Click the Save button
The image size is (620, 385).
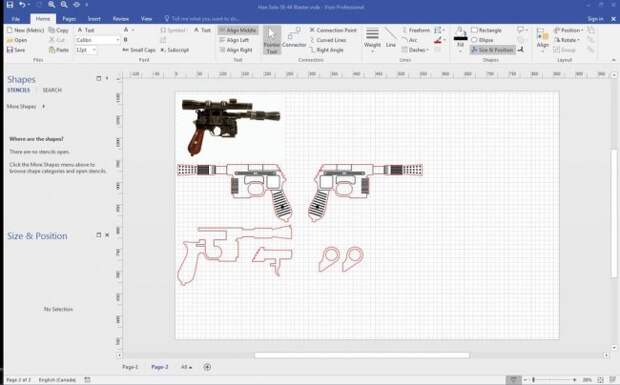(16, 50)
